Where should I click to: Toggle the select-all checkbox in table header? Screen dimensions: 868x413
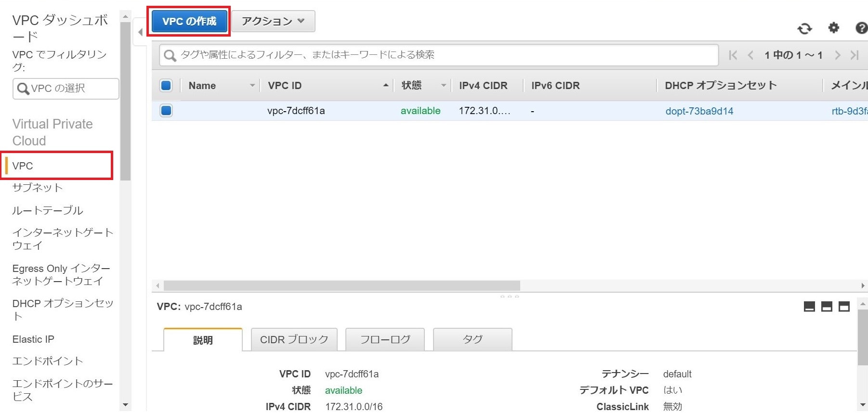coord(166,86)
